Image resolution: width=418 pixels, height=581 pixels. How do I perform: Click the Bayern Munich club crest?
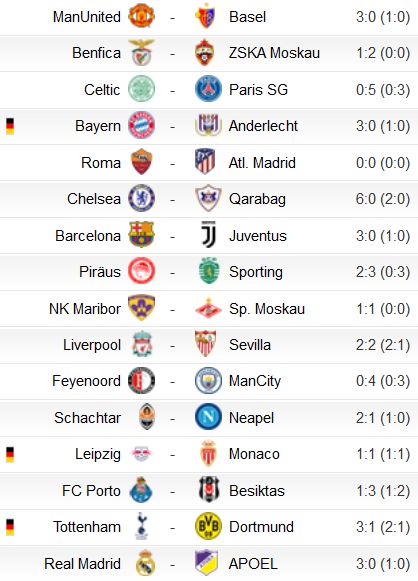coord(141,125)
